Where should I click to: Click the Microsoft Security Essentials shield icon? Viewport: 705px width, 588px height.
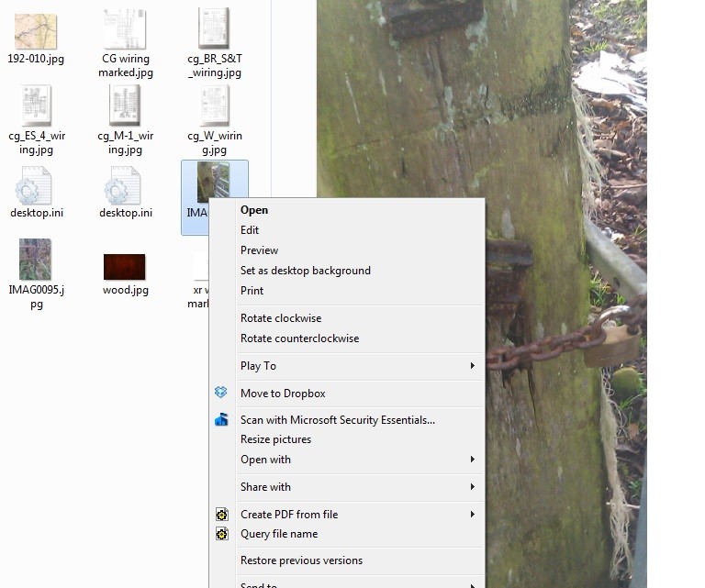(x=221, y=420)
